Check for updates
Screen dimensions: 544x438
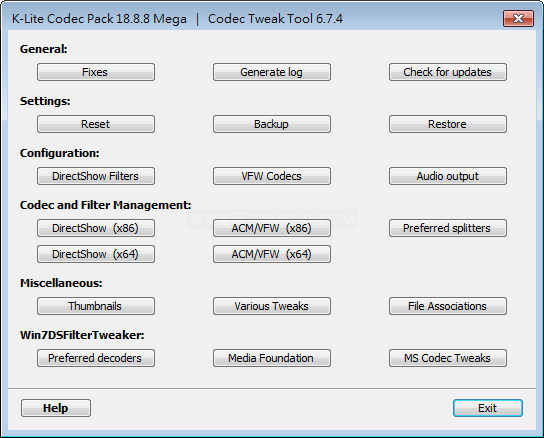(x=448, y=72)
